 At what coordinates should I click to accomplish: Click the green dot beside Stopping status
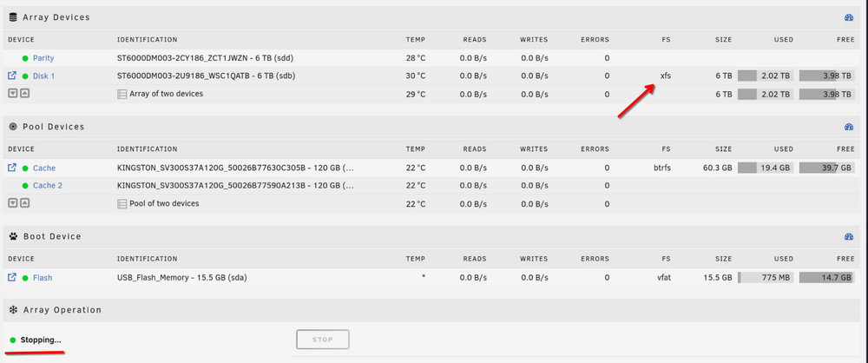coord(13,340)
